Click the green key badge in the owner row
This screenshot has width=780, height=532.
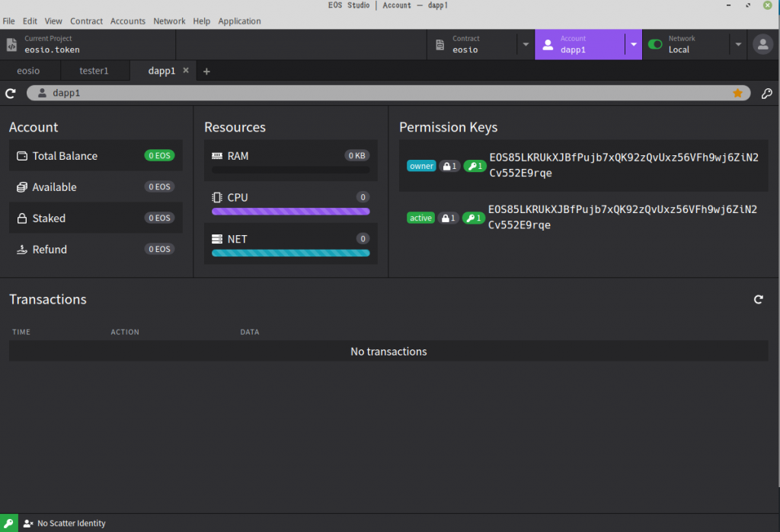click(x=475, y=166)
